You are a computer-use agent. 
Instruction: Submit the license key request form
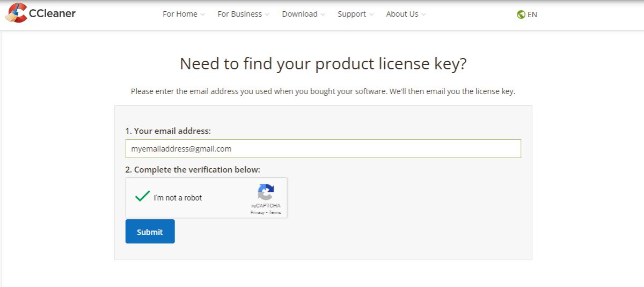150,232
